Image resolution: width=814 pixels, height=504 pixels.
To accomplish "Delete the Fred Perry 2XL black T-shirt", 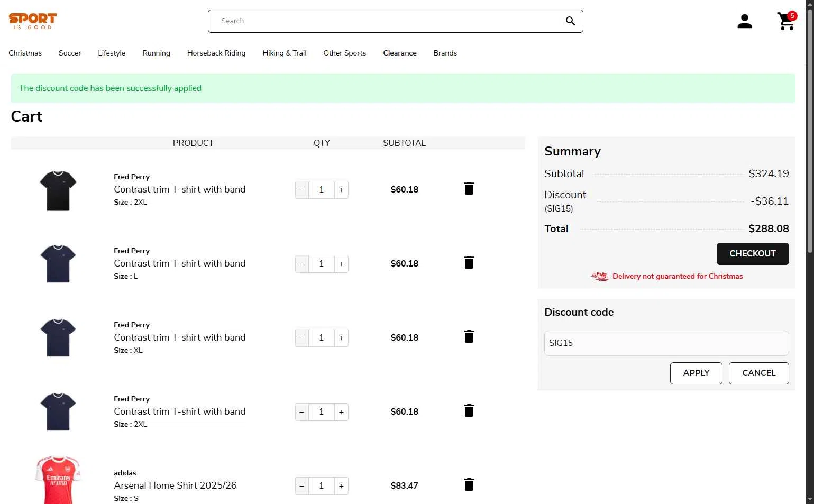I will 469,188.
